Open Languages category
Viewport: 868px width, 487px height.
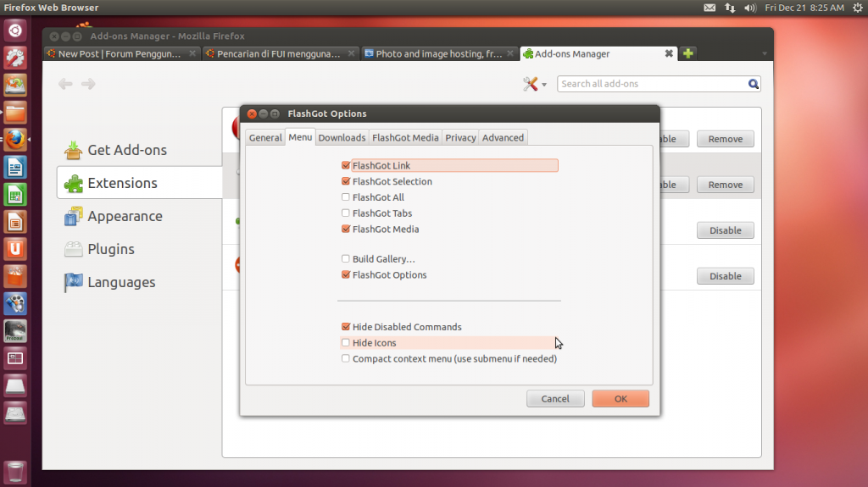[x=140, y=282]
